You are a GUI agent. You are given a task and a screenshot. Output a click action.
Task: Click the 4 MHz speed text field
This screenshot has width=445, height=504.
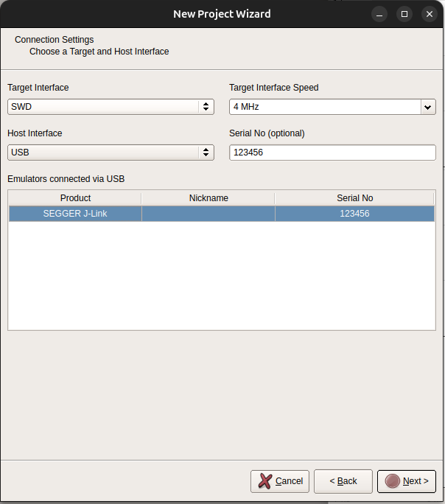coord(324,107)
